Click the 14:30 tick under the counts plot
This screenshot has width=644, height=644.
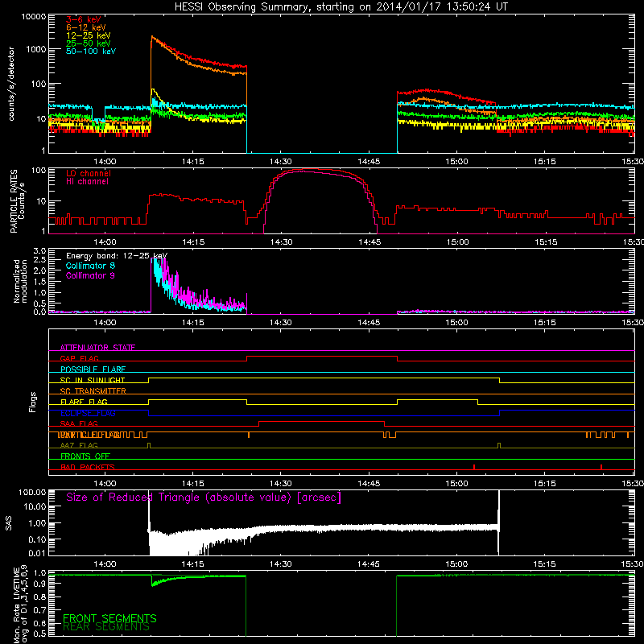(x=281, y=162)
